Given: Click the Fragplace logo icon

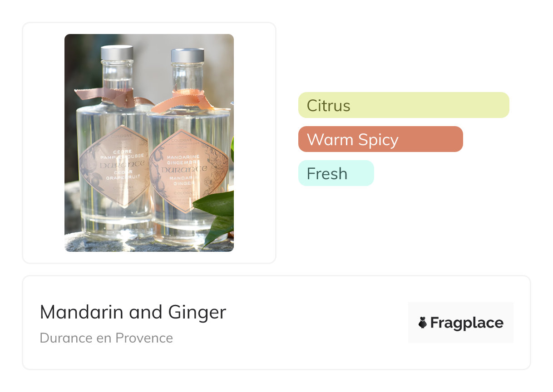Looking at the screenshot, I should 423,323.
